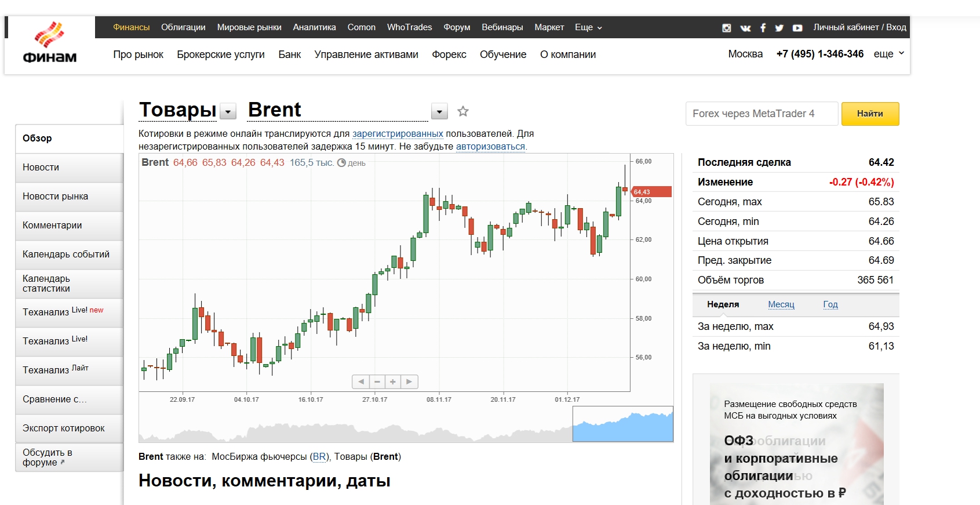This screenshot has height=505, width=980.
Task: Open Экспорт котировок in the sidebar
Action: [x=64, y=428]
